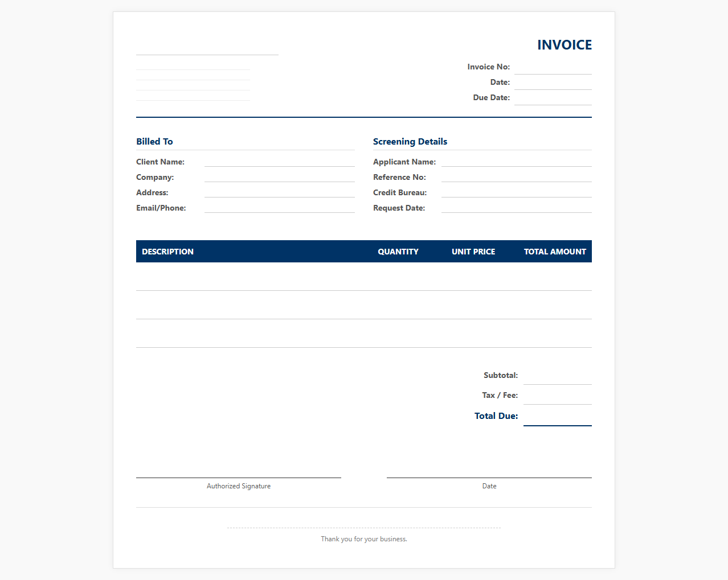Click the Subtotal label
This screenshot has width=728, height=580.
coord(501,376)
